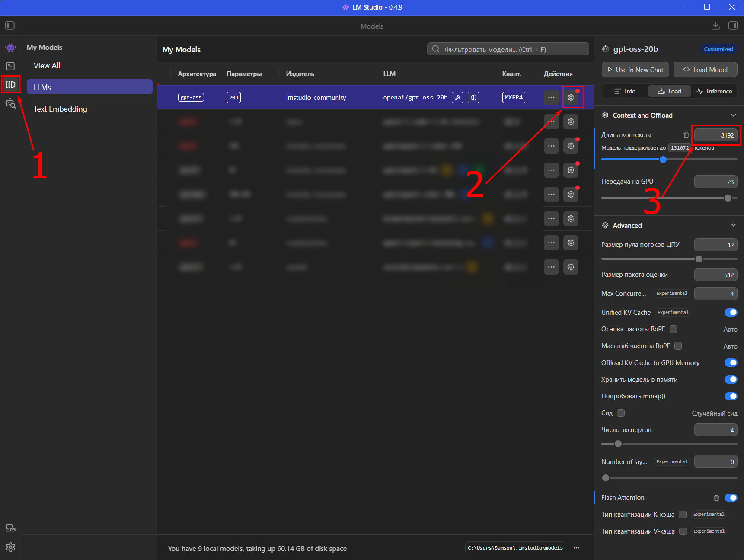The height and width of the screenshot is (560, 744).
Task: Open the models folder path button
Action: tap(515, 548)
